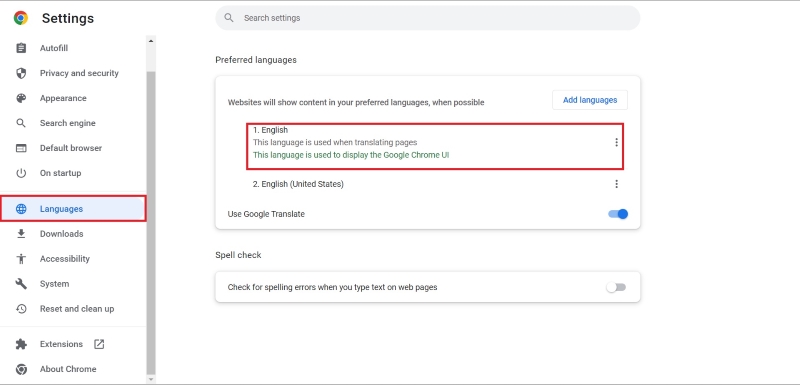Click the Reset and clean up icon
This screenshot has width=800, height=385.
click(x=21, y=309)
